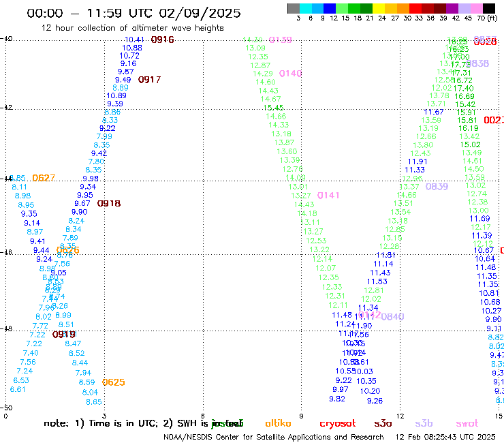Click the y-axis latitude label -50
The width and height of the screenshot is (504, 443).
coord(6,408)
